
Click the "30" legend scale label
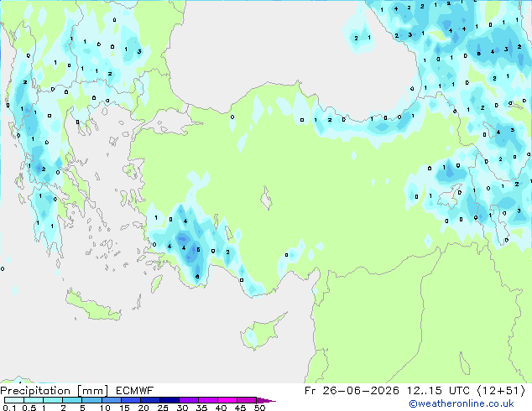coord(183,408)
